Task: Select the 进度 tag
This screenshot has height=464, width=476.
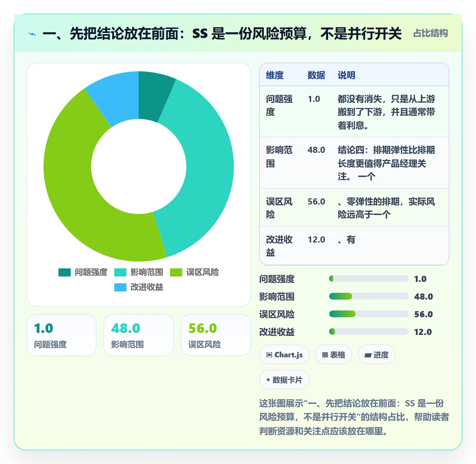Action: point(376,355)
